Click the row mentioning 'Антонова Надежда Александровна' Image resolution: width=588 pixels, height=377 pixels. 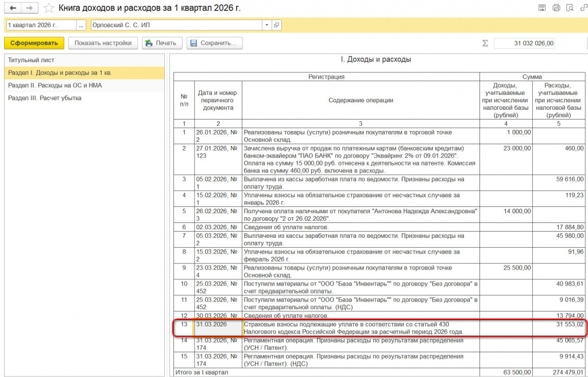point(361,215)
